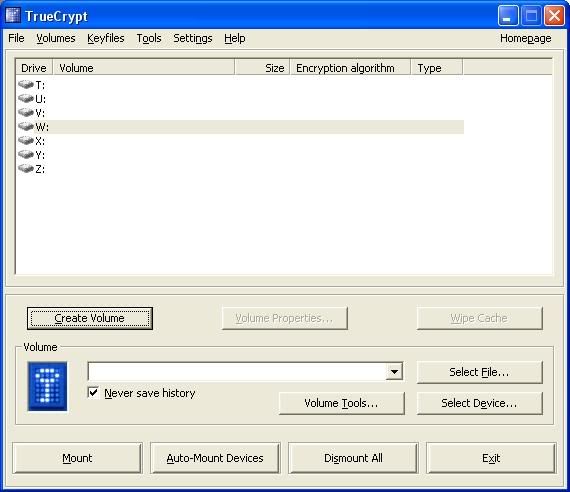This screenshot has height=492, width=570.
Task: Open the Tools menu
Action: 149,38
